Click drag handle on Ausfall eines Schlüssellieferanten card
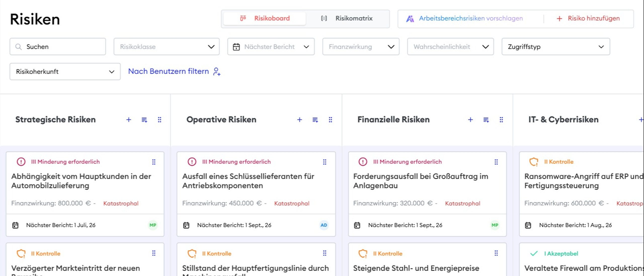The image size is (644, 276). pyautogui.click(x=325, y=162)
